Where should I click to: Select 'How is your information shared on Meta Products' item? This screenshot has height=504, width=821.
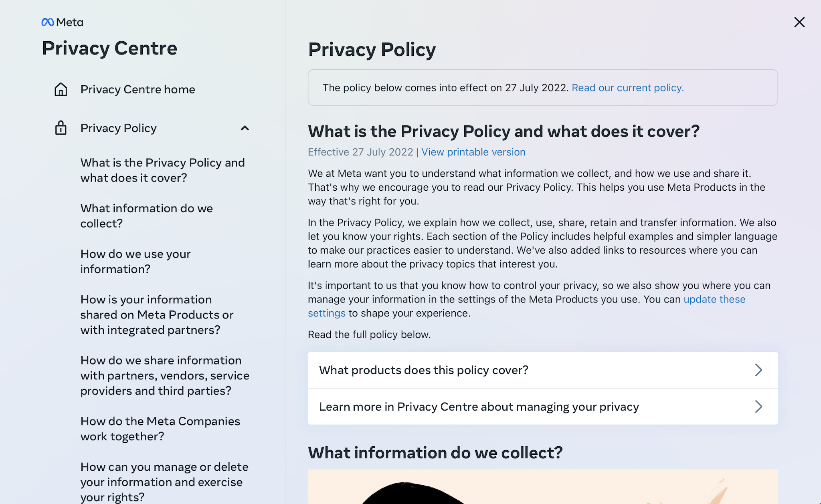click(x=157, y=315)
